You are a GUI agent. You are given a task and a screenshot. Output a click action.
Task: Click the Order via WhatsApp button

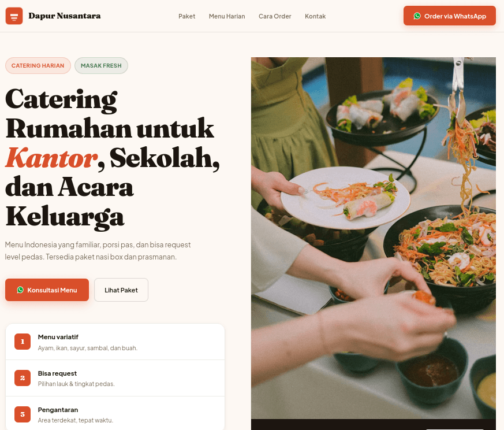click(450, 16)
